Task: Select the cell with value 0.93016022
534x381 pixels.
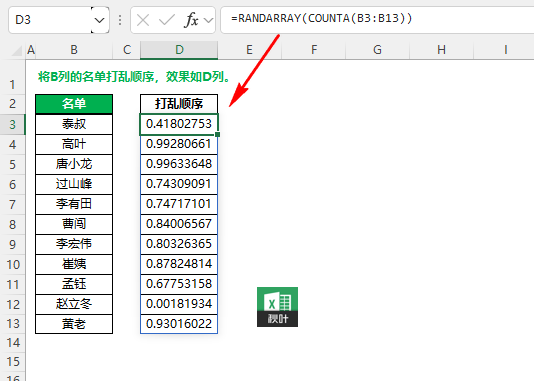Action: 179,324
